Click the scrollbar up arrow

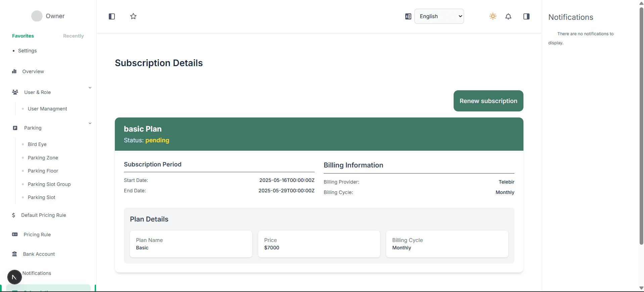coord(641,3)
